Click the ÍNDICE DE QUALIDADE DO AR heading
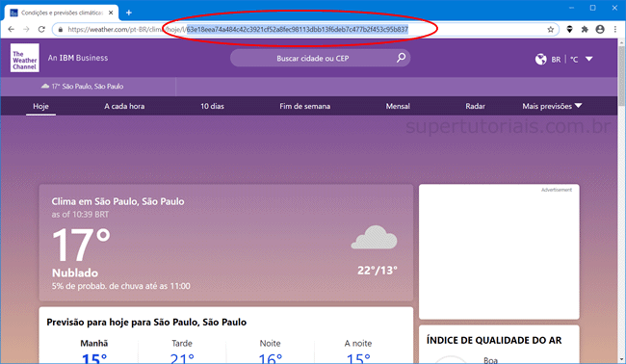This screenshot has width=626, height=364. pyautogui.click(x=494, y=341)
